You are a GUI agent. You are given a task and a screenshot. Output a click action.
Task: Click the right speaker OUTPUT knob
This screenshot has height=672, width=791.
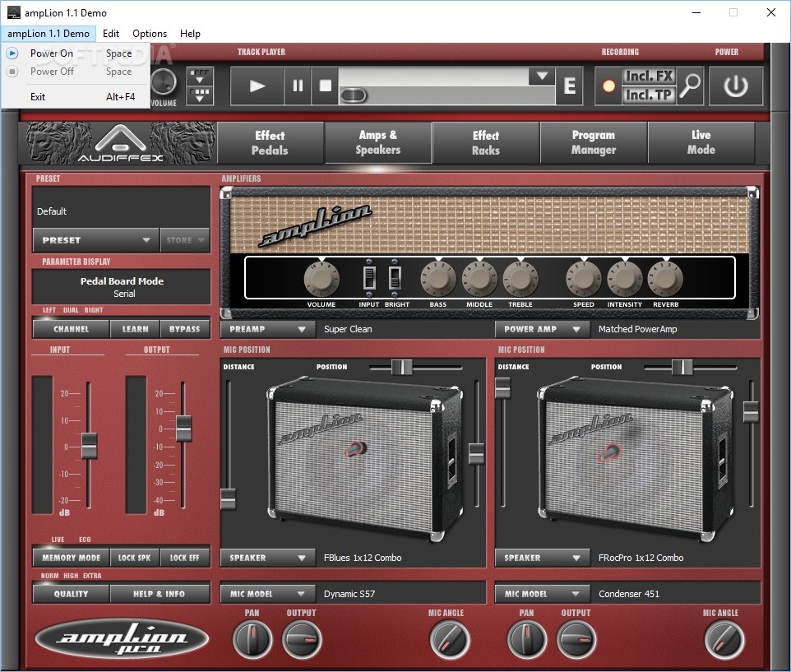click(x=576, y=639)
